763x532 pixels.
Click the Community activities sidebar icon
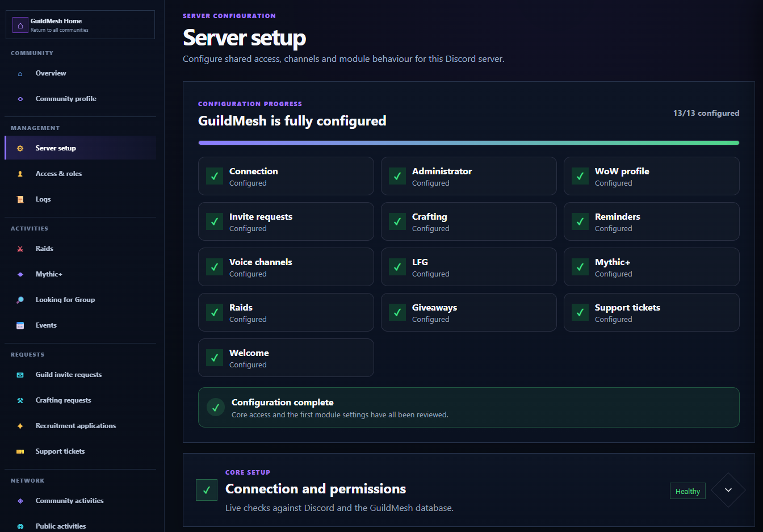[x=20, y=501]
